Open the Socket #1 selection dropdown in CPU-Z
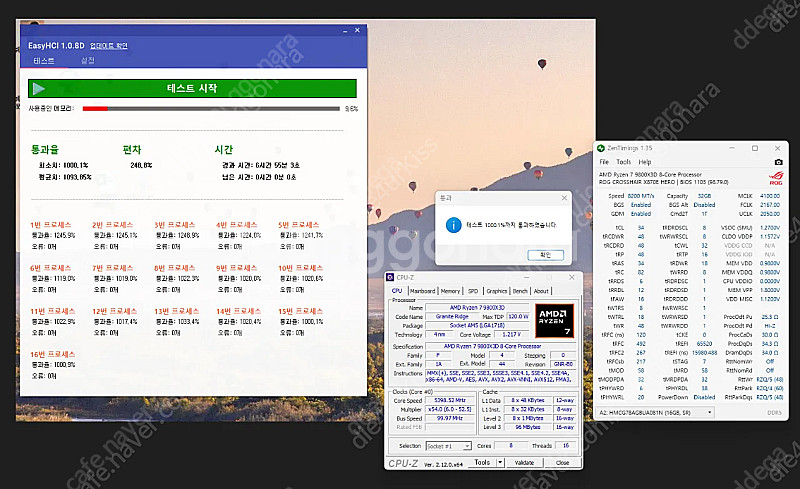The width and height of the screenshot is (800, 489). point(448,446)
